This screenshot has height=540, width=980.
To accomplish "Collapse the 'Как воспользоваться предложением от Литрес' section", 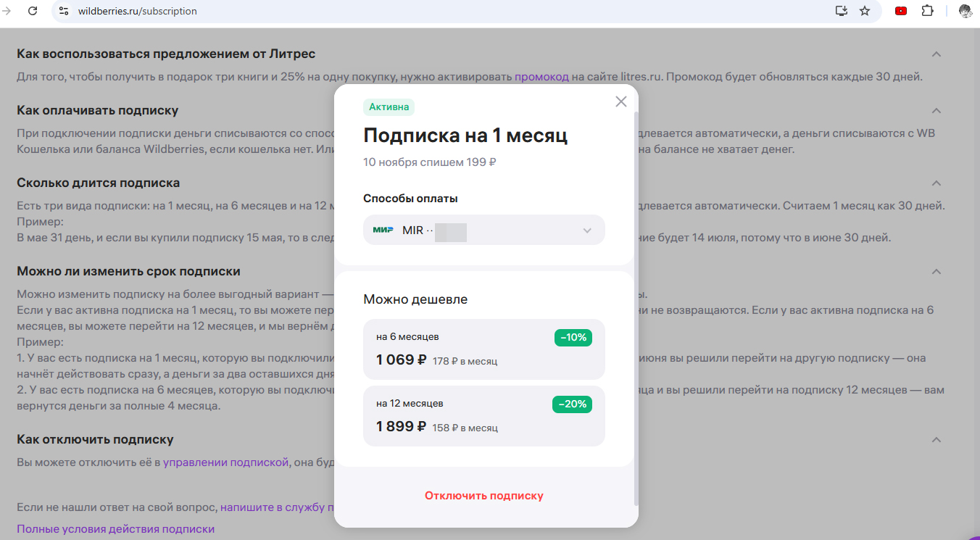I will (x=936, y=54).
